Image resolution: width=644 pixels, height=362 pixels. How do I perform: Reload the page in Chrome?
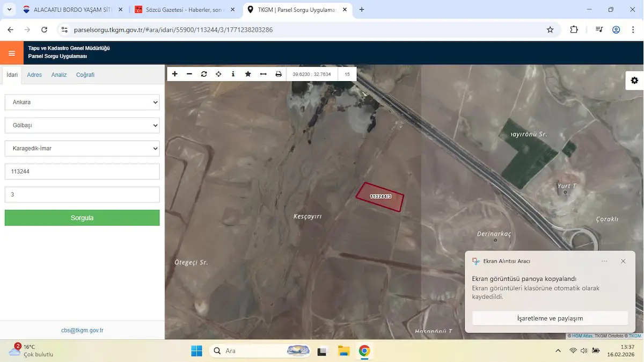45,30
